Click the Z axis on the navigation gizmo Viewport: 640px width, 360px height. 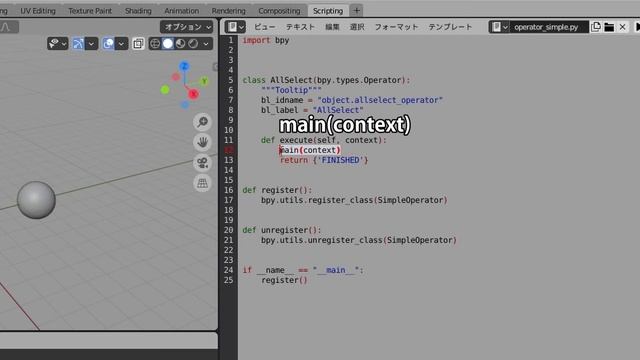(184, 66)
